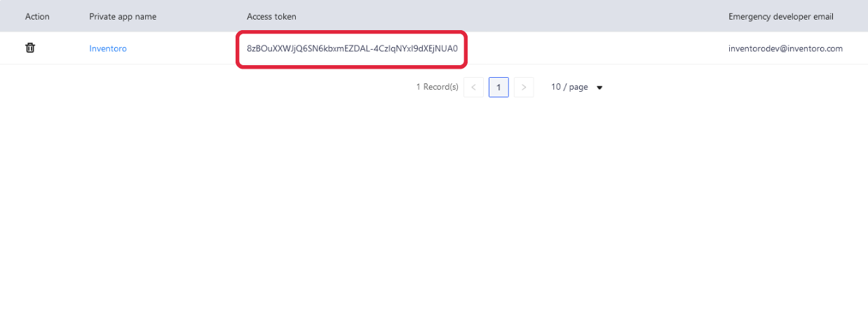868x330 pixels.
Task: Open the Inventoro private app link
Action: [x=108, y=49]
